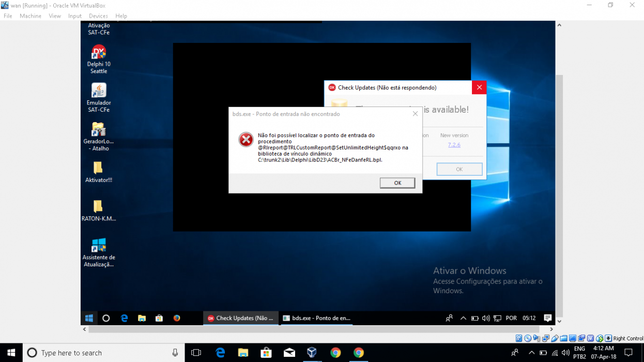Select the Emulador SAT-CFe desktop icon
This screenshot has width=644, height=362.
coord(99,98)
